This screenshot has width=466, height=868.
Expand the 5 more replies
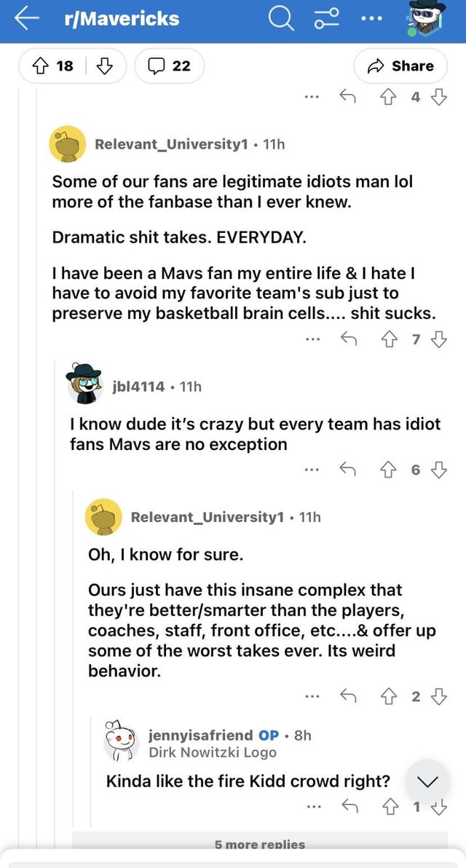pyautogui.click(x=259, y=845)
